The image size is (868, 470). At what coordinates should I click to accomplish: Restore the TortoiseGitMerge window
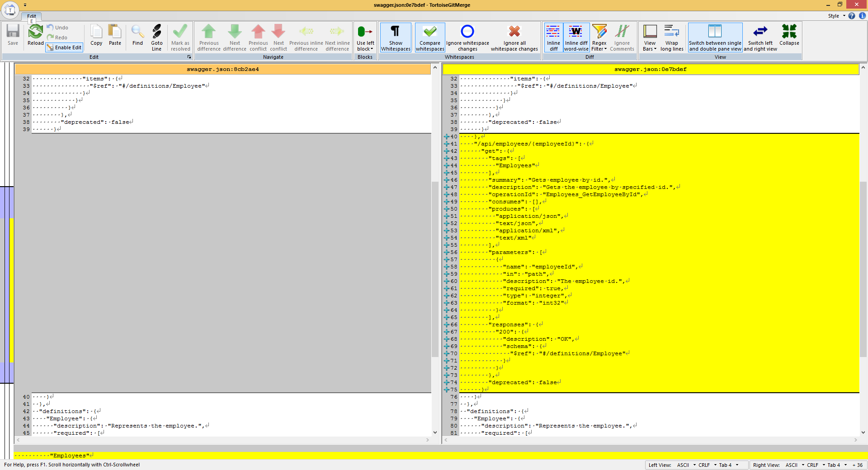840,5
